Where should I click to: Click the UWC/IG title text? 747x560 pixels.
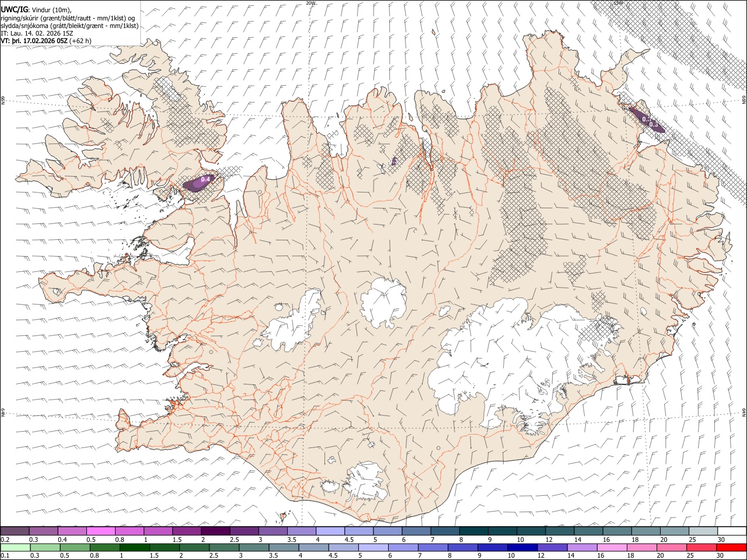pos(13,9)
